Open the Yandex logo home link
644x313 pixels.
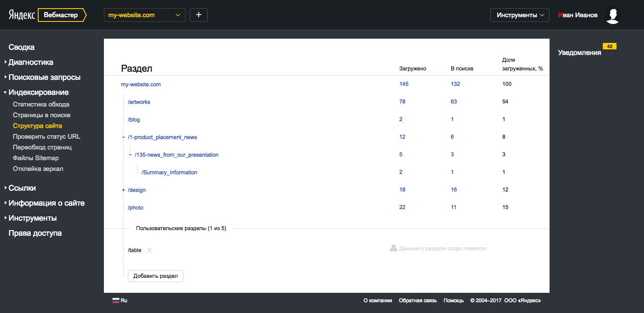coord(22,15)
